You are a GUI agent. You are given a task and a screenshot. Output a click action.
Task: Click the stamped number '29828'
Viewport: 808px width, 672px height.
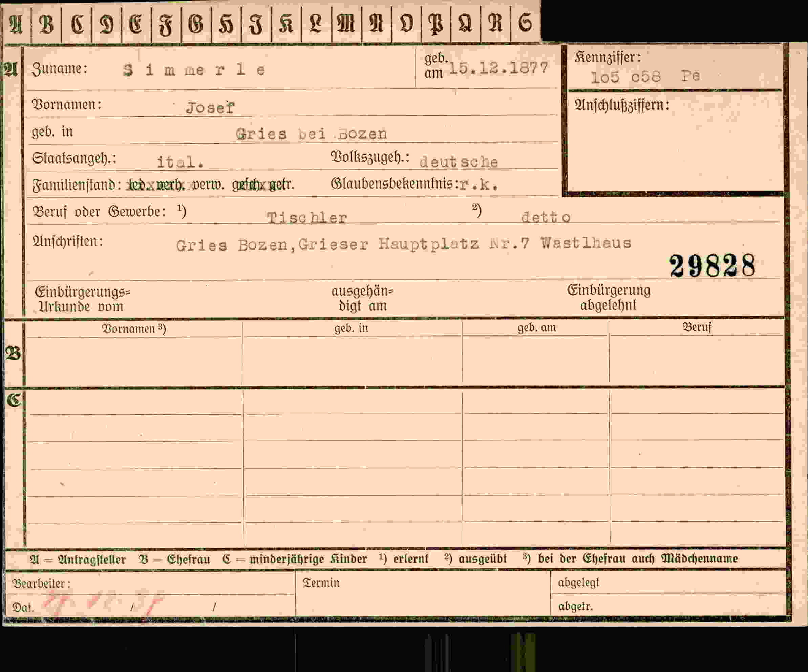tap(713, 266)
